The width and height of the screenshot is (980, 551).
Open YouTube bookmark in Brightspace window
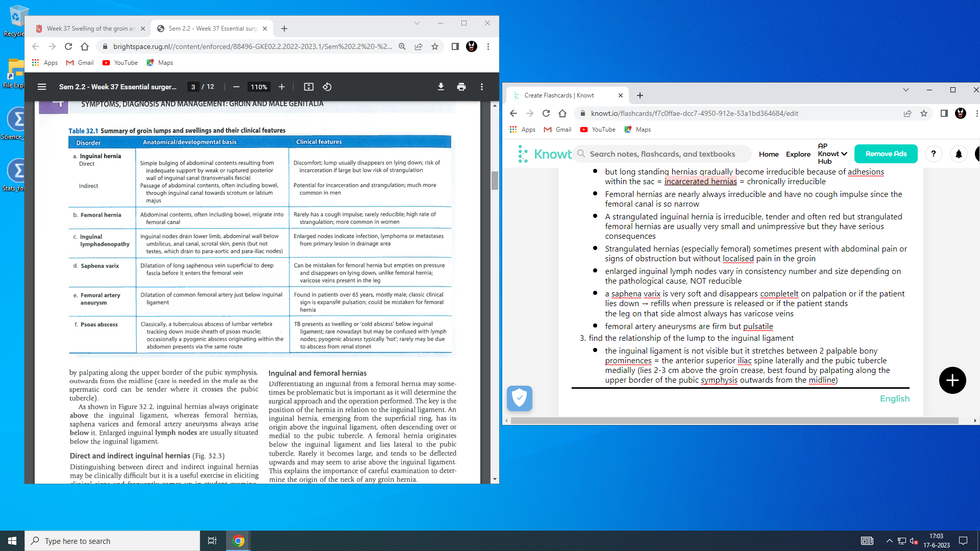pyautogui.click(x=120, y=63)
